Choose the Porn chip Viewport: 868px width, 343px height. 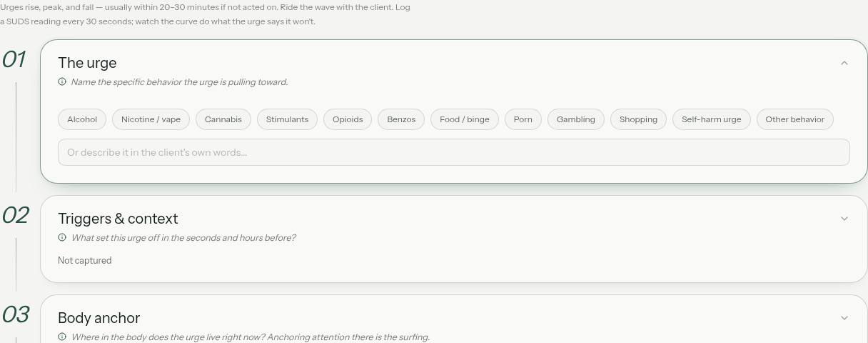[x=523, y=119]
